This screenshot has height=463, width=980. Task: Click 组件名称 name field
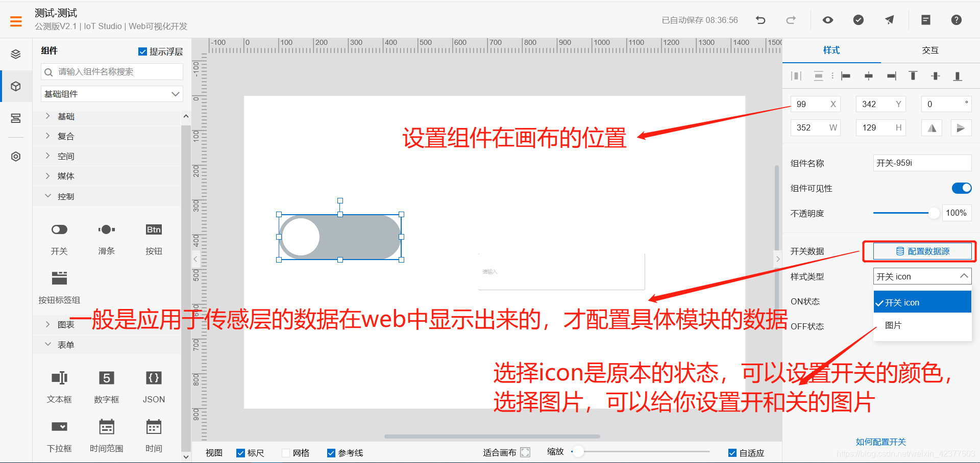922,163
